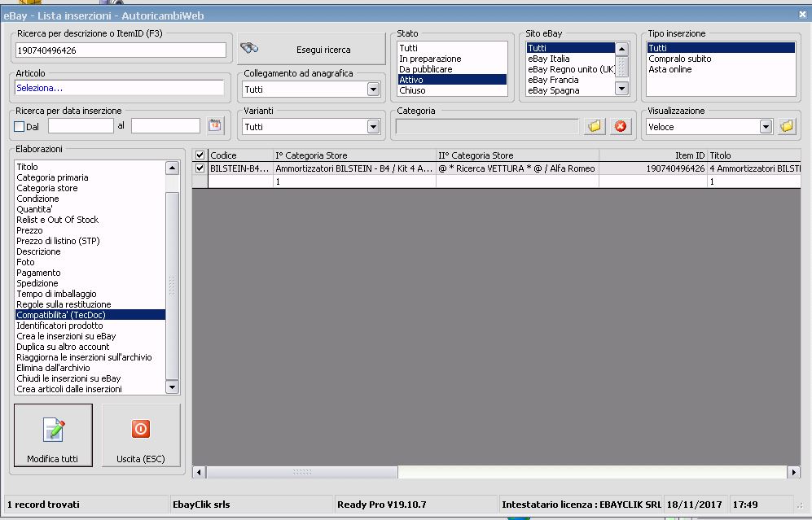Click Elaborazioni list scroll-up arrow
This screenshot has height=520, width=812.
(173, 168)
